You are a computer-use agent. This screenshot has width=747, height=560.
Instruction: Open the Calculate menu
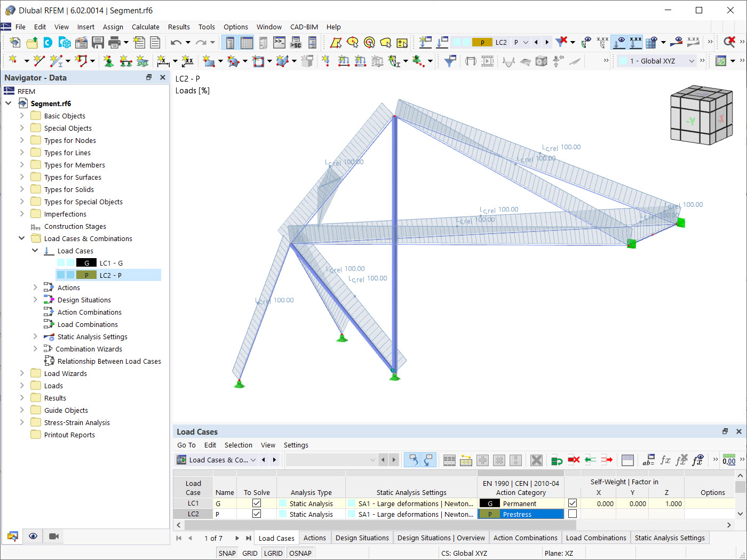coord(146,27)
